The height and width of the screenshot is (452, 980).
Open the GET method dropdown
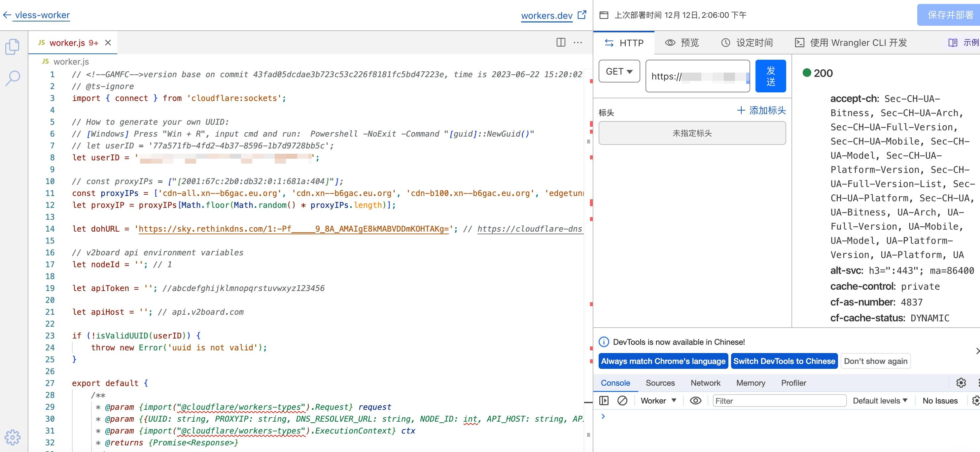(619, 72)
